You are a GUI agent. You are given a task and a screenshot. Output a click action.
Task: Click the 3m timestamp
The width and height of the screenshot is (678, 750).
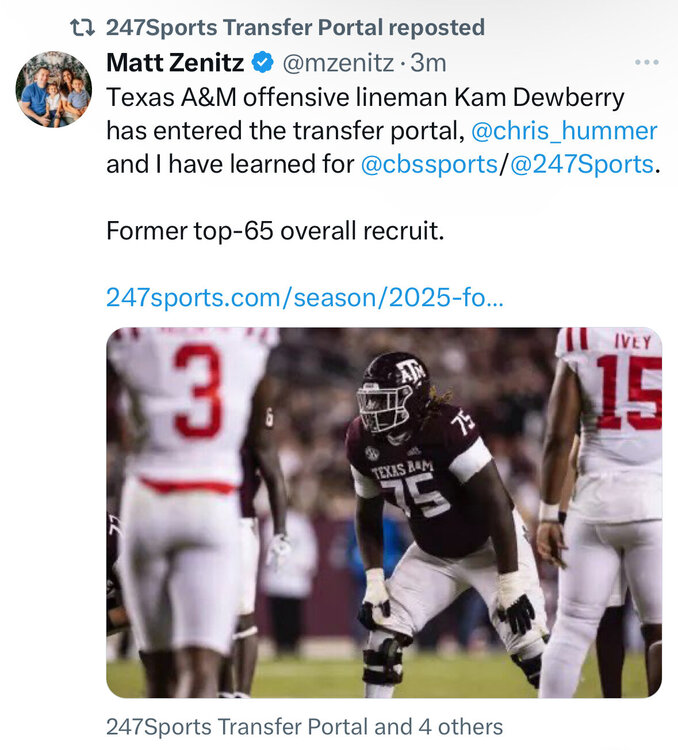pyautogui.click(x=427, y=64)
